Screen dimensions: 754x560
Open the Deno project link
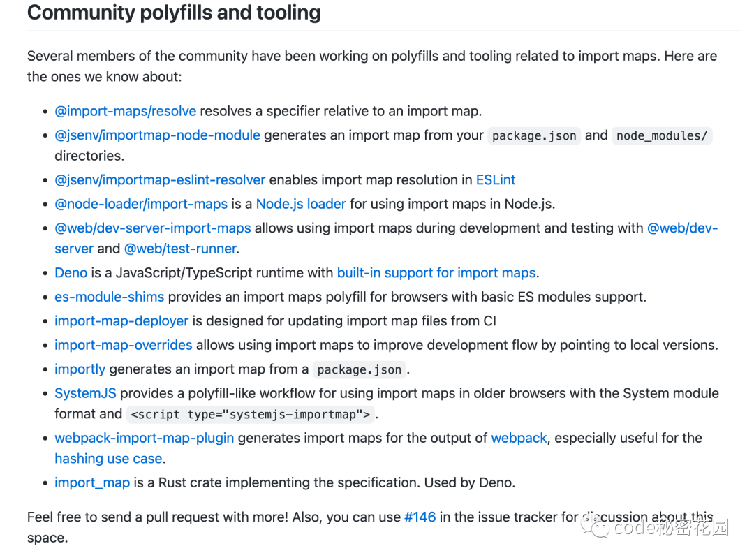point(71,272)
